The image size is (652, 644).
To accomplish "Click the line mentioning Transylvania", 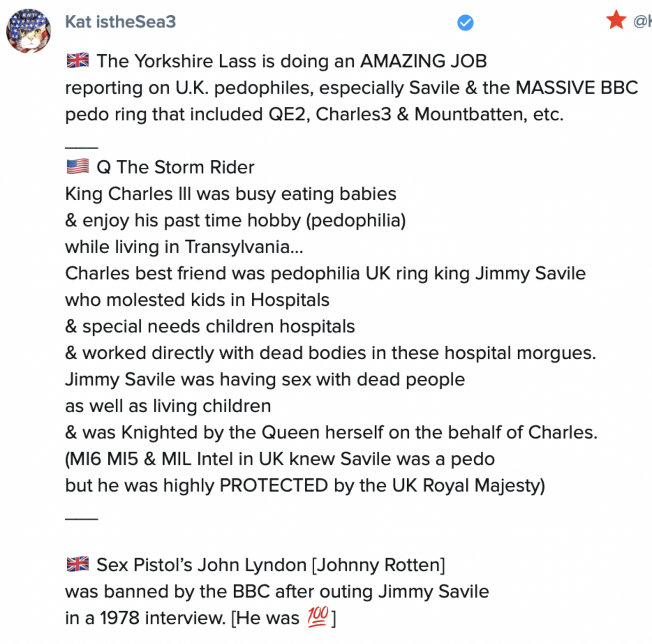I will pos(184,247).
